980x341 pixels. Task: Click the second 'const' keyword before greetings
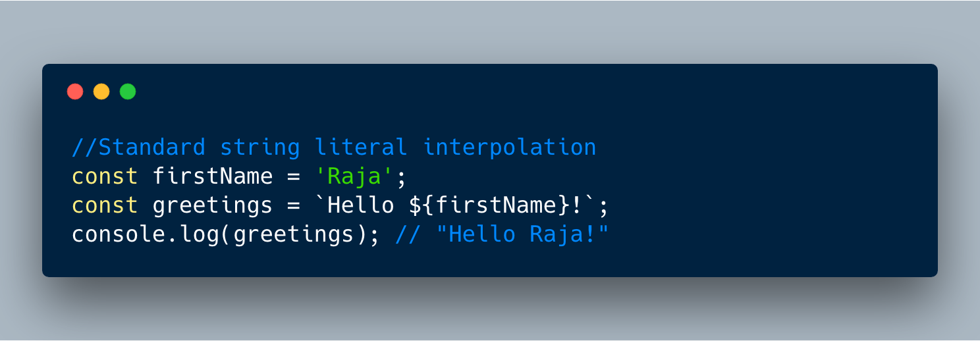click(105, 205)
